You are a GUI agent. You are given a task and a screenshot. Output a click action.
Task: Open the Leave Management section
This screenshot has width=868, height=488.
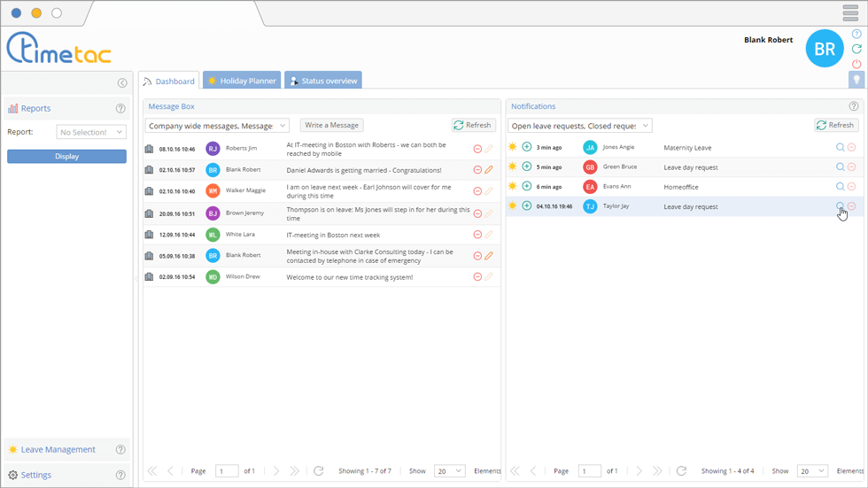click(x=58, y=450)
